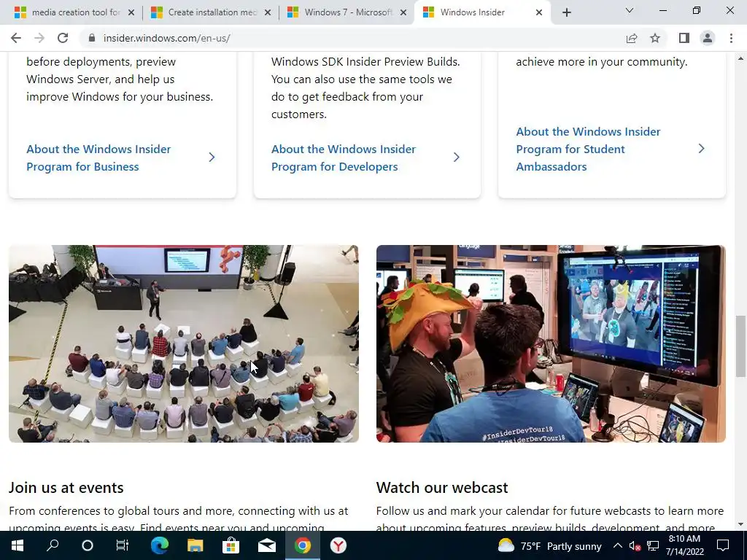Go back to the previous page
The image size is (747, 560).
pyautogui.click(x=16, y=38)
